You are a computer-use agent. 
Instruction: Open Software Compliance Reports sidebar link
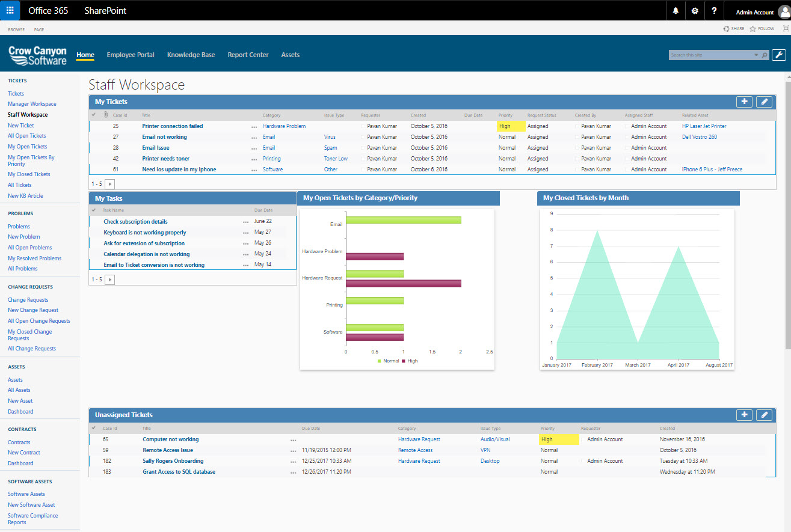pyautogui.click(x=33, y=519)
